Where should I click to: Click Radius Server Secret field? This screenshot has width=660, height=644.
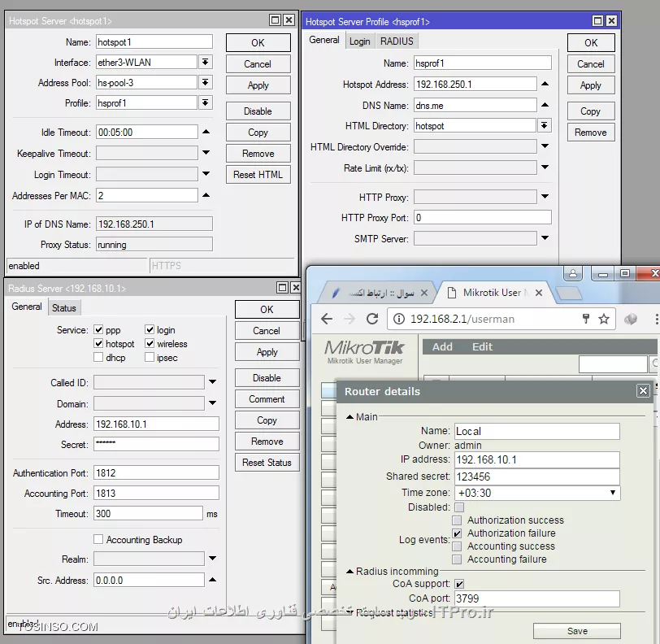point(156,444)
